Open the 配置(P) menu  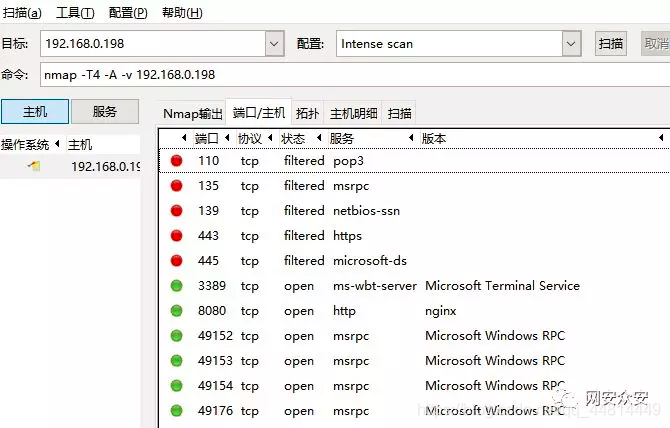point(128,13)
